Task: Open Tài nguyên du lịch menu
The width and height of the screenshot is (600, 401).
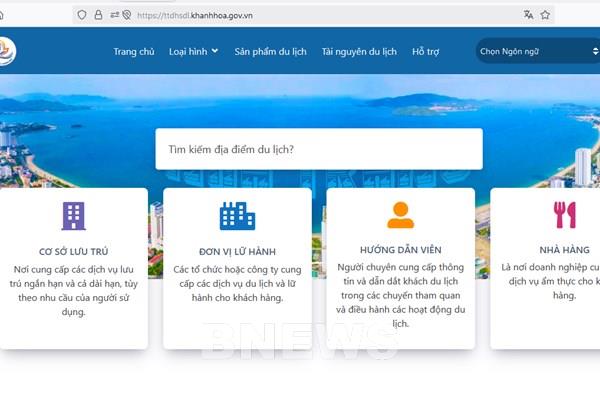Action: (359, 52)
